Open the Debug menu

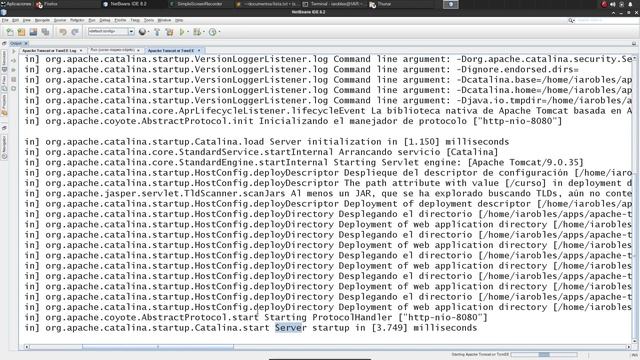click(105, 20)
